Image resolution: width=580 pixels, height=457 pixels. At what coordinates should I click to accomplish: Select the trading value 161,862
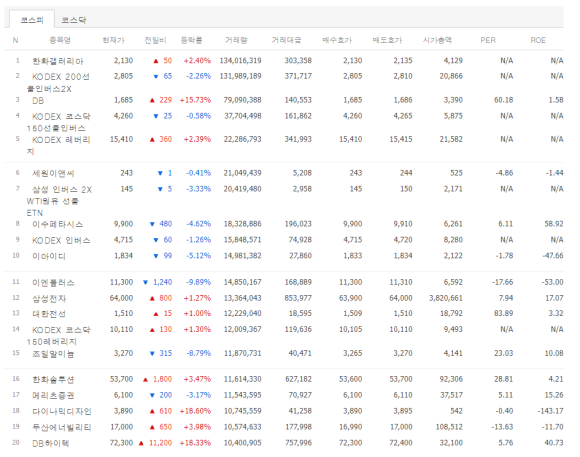click(298, 116)
